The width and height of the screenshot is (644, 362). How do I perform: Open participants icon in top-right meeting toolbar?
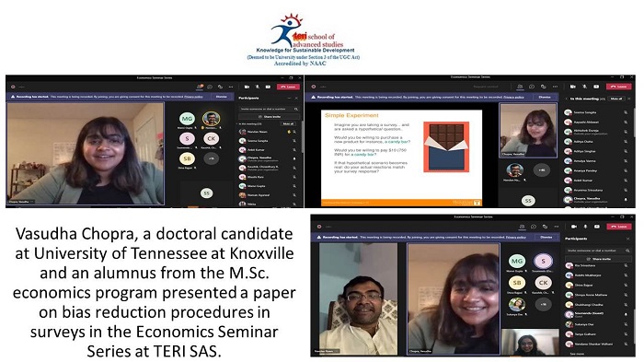(520, 87)
